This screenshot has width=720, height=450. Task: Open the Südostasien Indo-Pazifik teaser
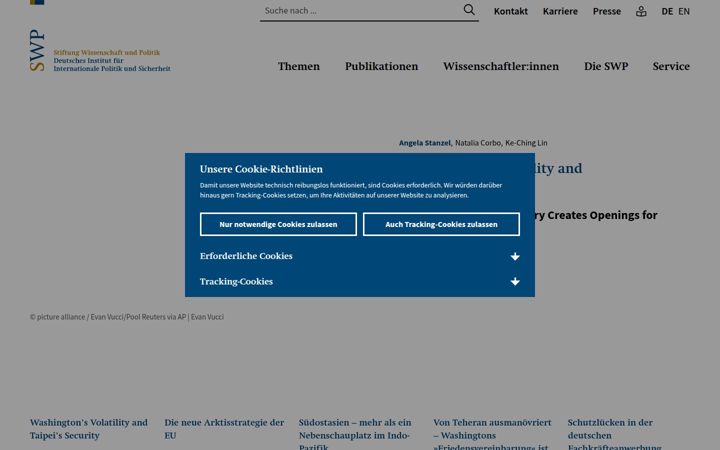click(x=355, y=433)
